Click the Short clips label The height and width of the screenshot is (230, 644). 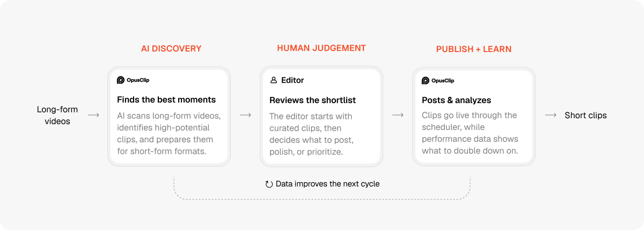pos(586,115)
